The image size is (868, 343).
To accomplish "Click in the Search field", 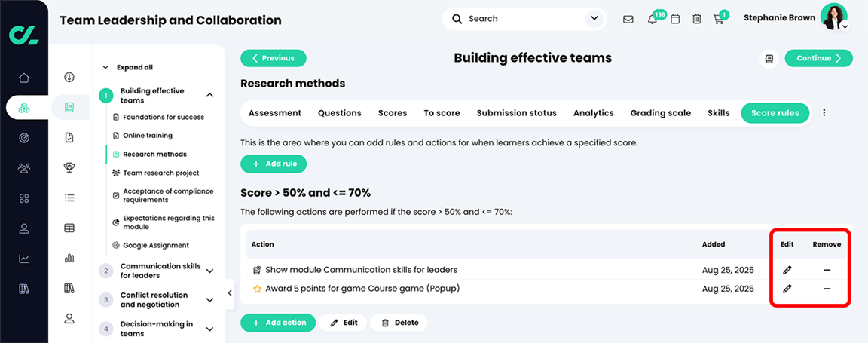I will (524, 19).
